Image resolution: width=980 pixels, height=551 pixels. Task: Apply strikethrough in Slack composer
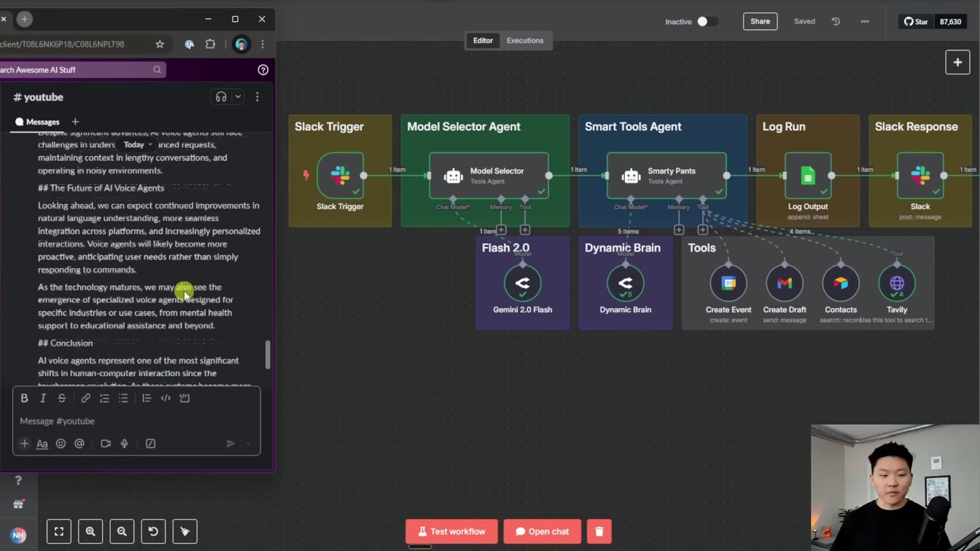62,398
